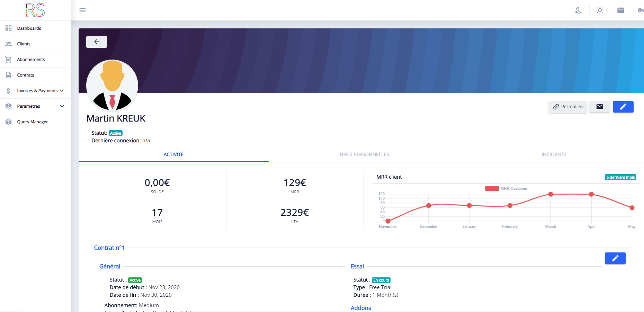Expand the Paramètres chevron

click(x=62, y=106)
